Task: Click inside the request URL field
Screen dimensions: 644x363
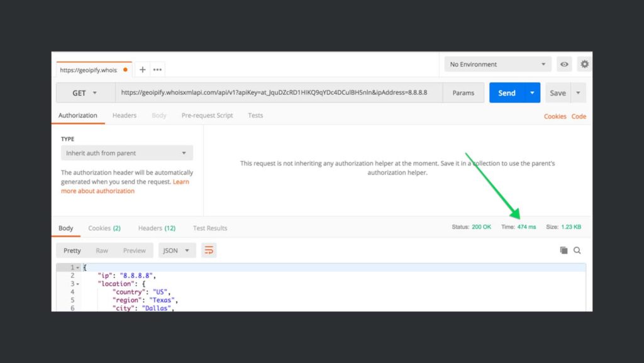Action: (x=277, y=92)
